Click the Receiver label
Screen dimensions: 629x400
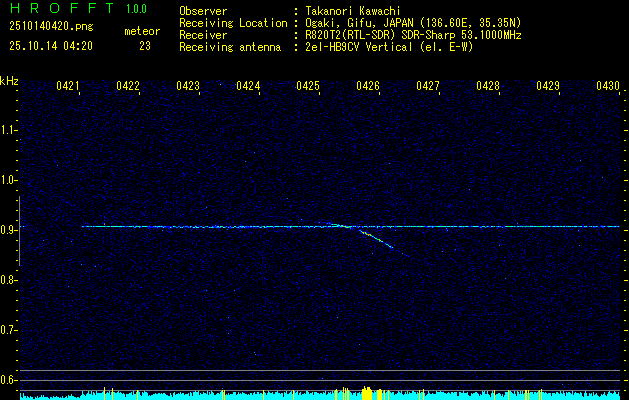coord(203,35)
